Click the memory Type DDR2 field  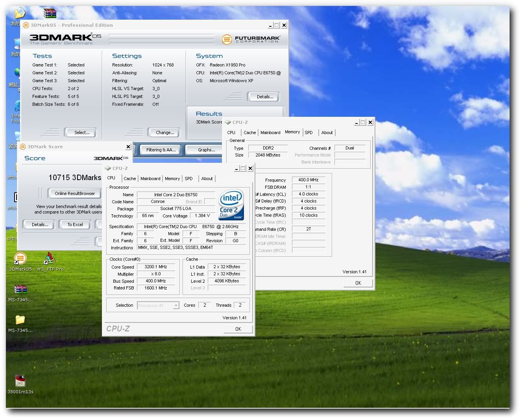click(268, 148)
